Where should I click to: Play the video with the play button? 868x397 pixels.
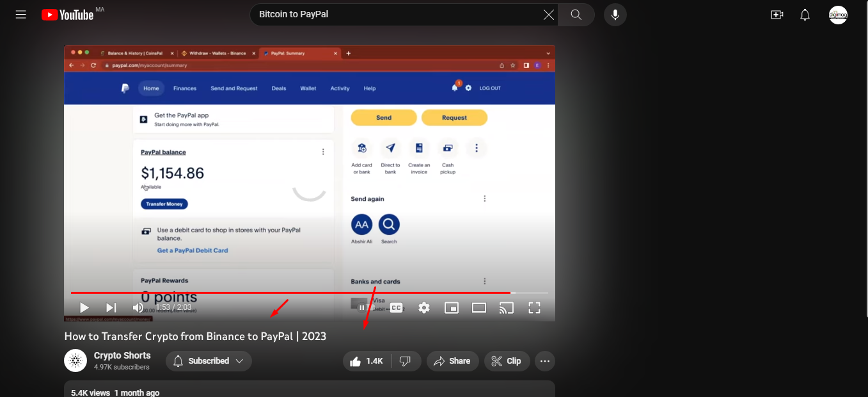pos(84,308)
